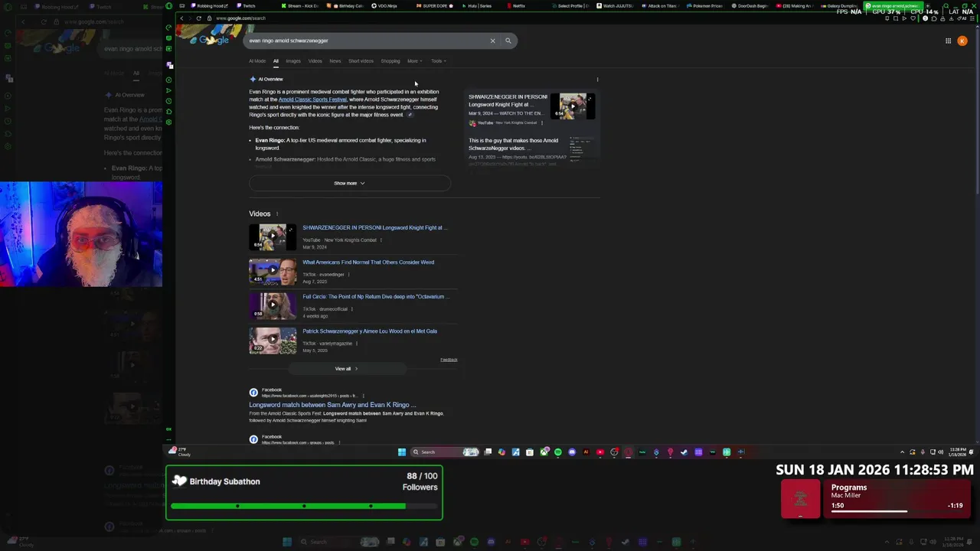Switch to the Hulu Series browser tab
Image resolution: width=980 pixels, height=551 pixels.
[x=478, y=5]
